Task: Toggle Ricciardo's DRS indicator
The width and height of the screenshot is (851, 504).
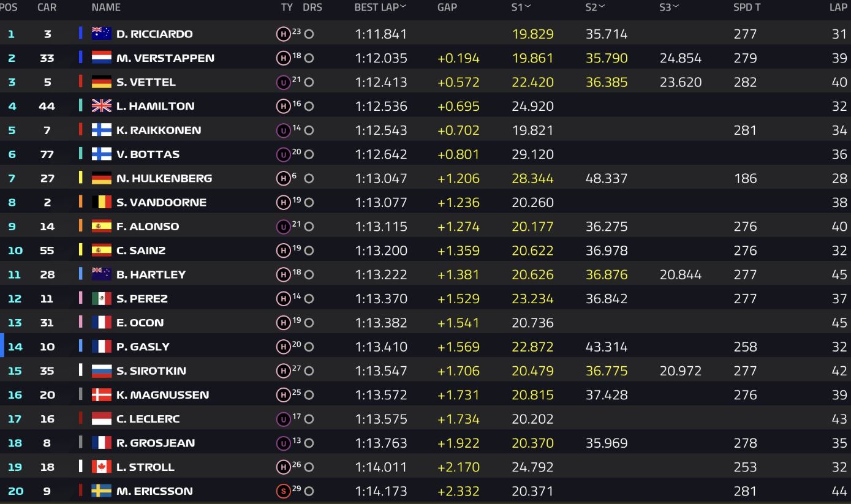Action: pyautogui.click(x=309, y=34)
